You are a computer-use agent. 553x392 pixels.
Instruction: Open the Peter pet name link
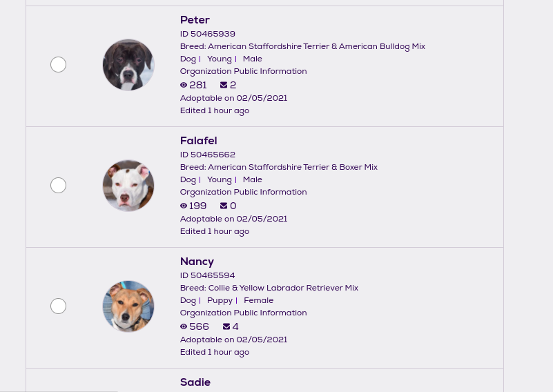click(x=195, y=20)
